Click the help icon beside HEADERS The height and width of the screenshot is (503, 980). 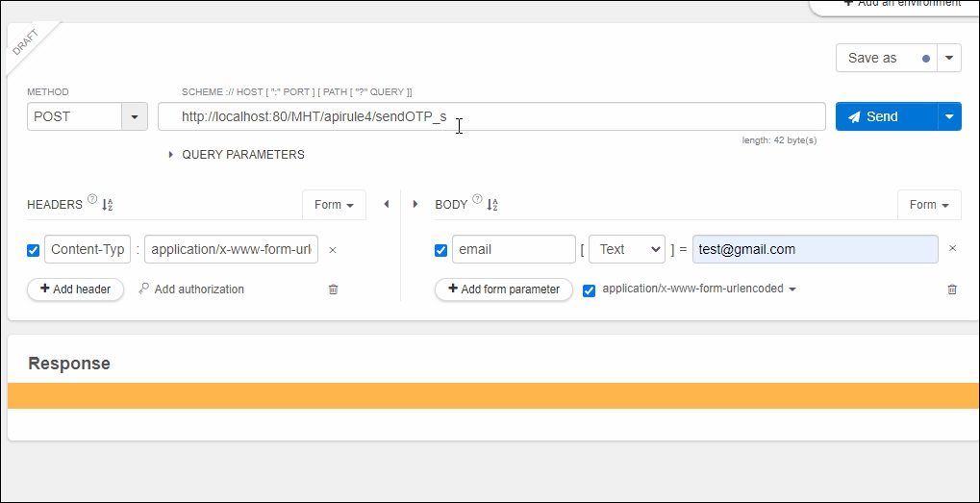pyautogui.click(x=92, y=200)
